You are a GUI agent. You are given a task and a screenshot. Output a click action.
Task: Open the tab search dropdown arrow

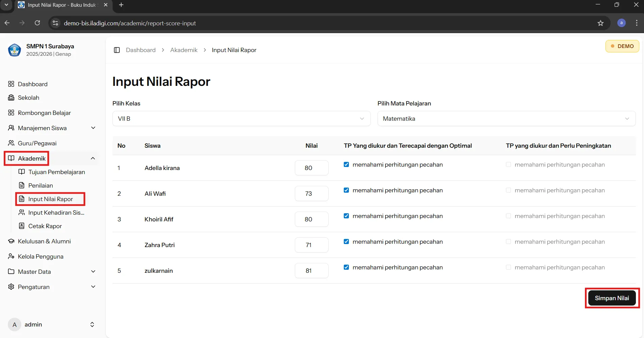click(x=6, y=5)
